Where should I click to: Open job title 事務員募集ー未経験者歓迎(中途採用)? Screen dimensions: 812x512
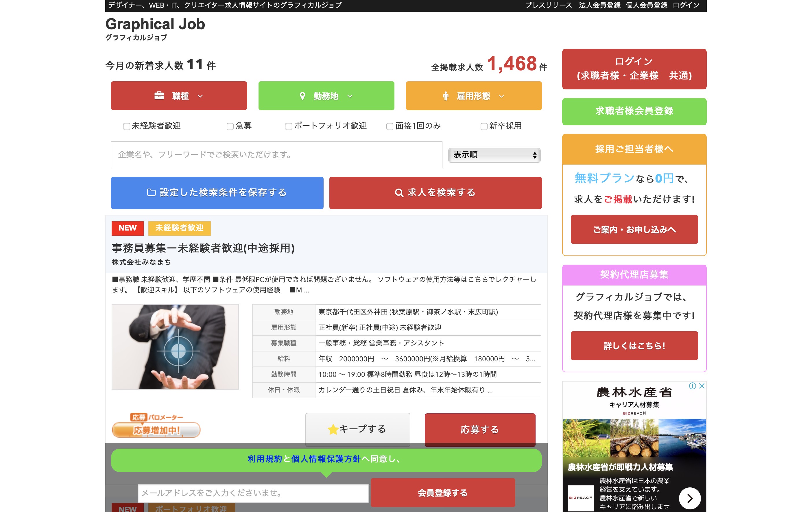pos(203,248)
